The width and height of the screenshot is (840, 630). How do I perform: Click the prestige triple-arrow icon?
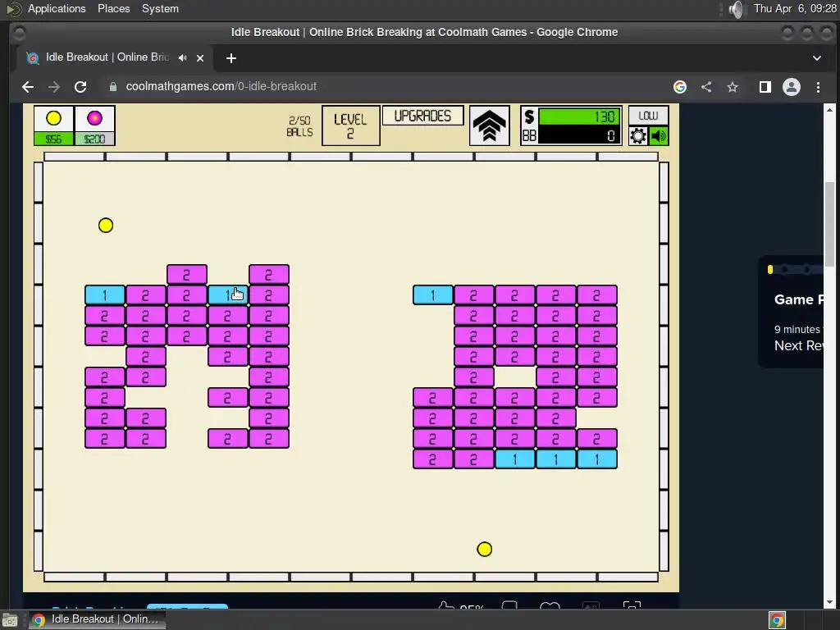pyautogui.click(x=489, y=126)
